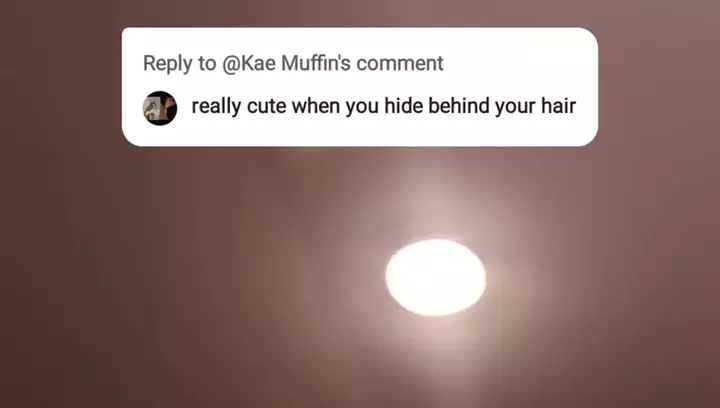Click the word "cute" in the comment
This screenshot has width=720, height=408.
tap(266, 106)
